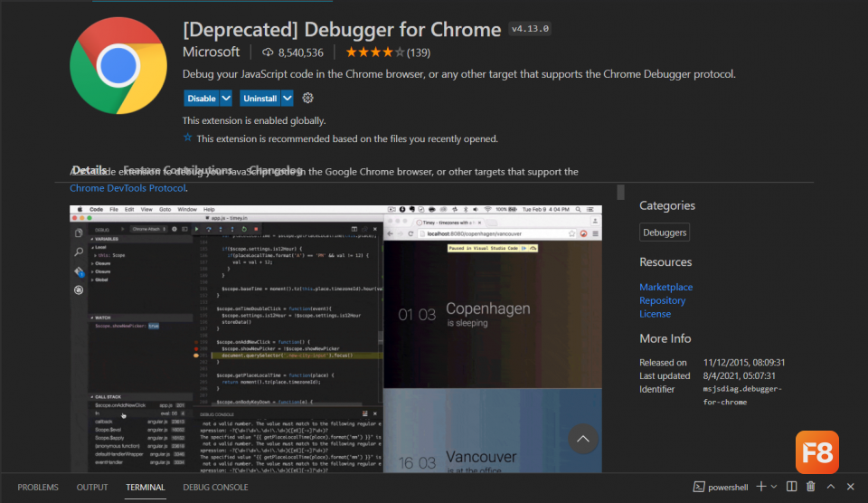Open the License resource link
The image size is (868, 503).
(655, 314)
